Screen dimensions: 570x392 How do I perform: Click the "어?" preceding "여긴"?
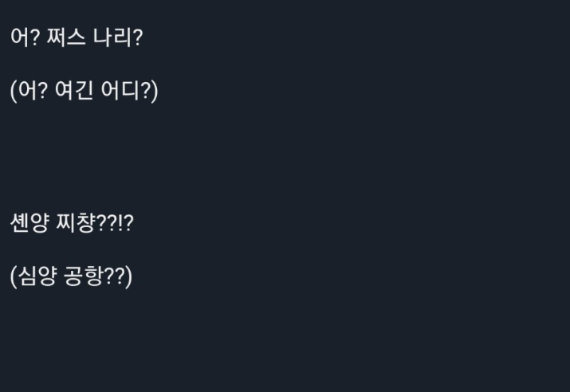(x=33, y=90)
